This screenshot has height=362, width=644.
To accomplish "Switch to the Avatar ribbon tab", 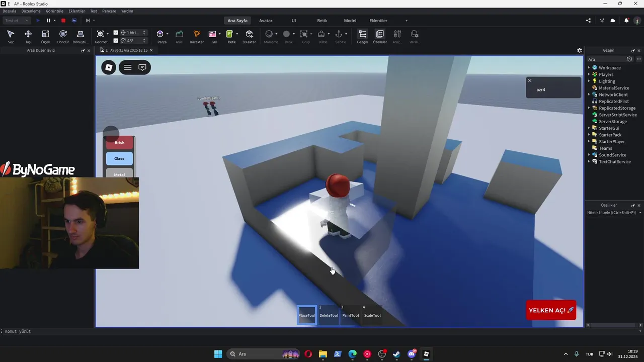I will click(266, 21).
